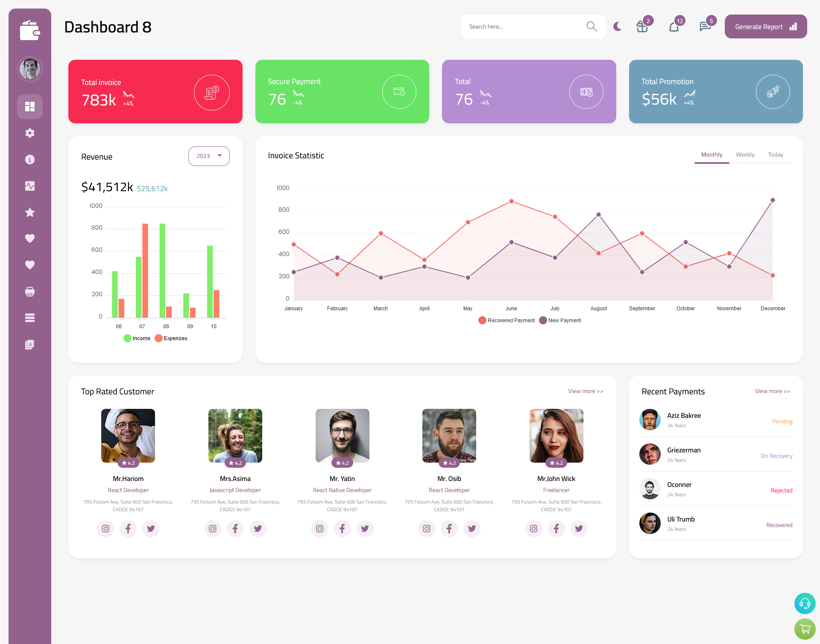This screenshot has width=820, height=644.
Task: Click the printer icon in sidebar
Action: click(x=30, y=291)
